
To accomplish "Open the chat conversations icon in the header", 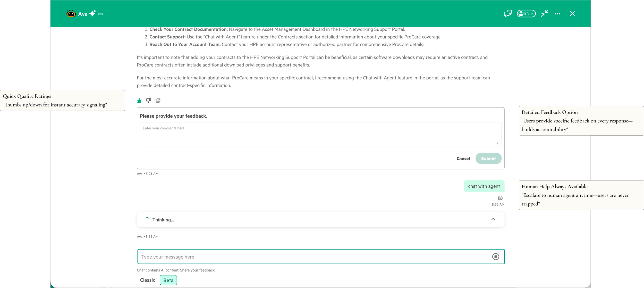I will coord(508,13).
